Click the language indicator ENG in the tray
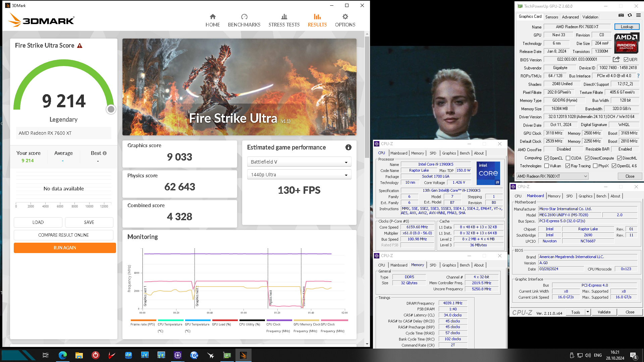 (x=598, y=355)
